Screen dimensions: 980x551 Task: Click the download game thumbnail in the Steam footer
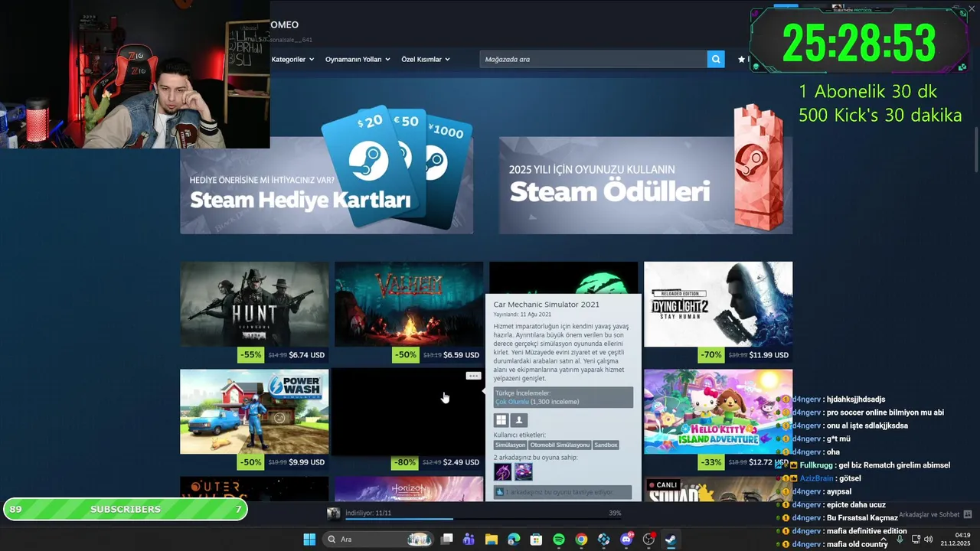pos(333,514)
